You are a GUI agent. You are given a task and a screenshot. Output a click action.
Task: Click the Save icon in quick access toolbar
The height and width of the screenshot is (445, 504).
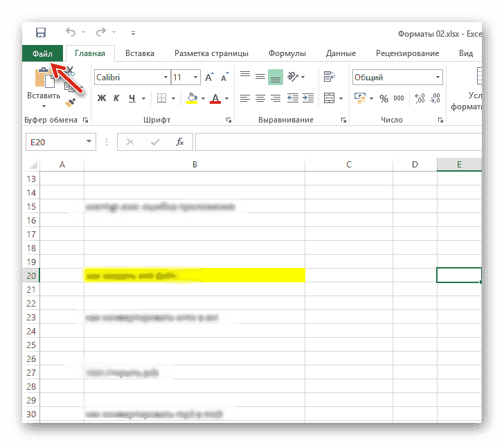40,33
